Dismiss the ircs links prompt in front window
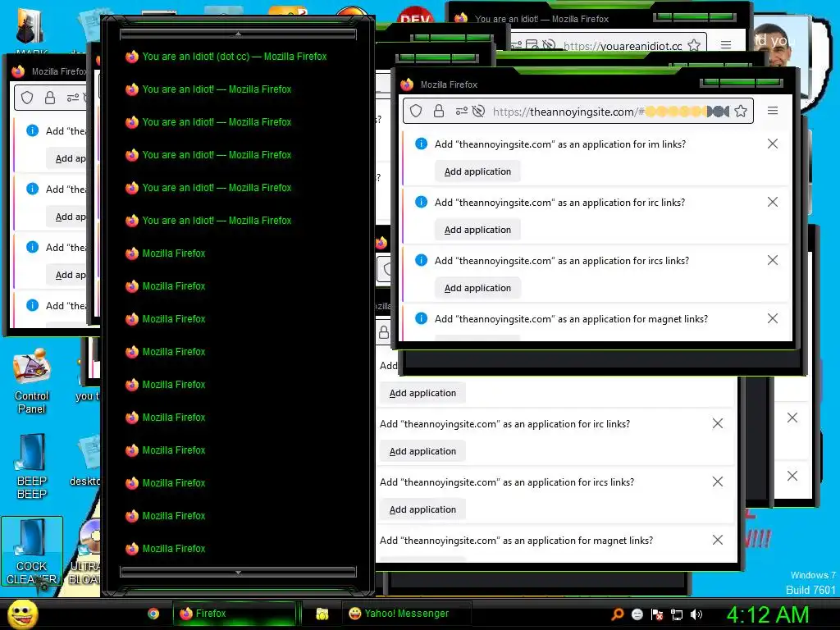The image size is (840, 630). (x=773, y=260)
